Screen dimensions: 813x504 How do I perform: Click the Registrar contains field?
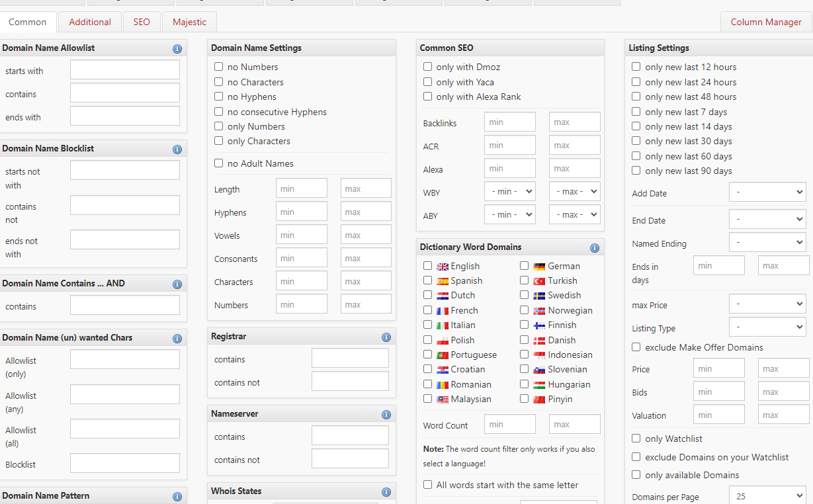(x=350, y=358)
